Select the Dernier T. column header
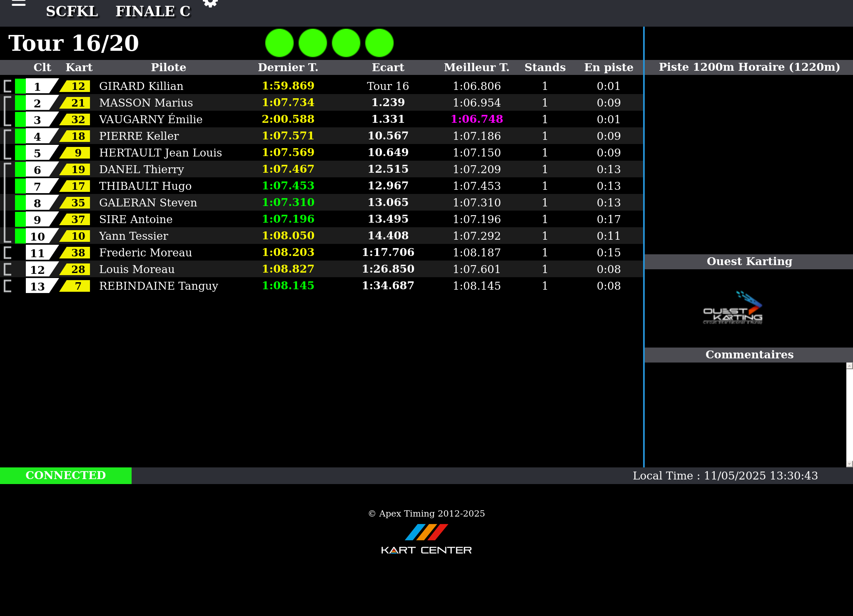Viewport: 853px width, 616px height. click(288, 67)
